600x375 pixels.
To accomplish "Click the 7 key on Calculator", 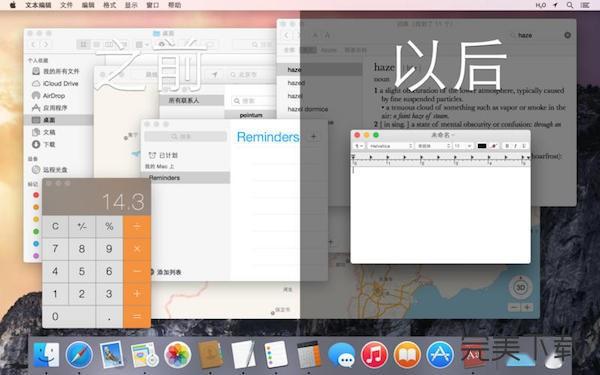I will click(55, 249).
